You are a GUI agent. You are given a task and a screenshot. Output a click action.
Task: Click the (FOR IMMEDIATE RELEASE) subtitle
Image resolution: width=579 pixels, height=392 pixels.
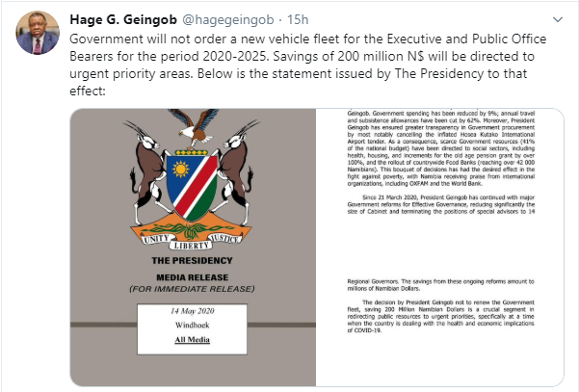pos(192,289)
